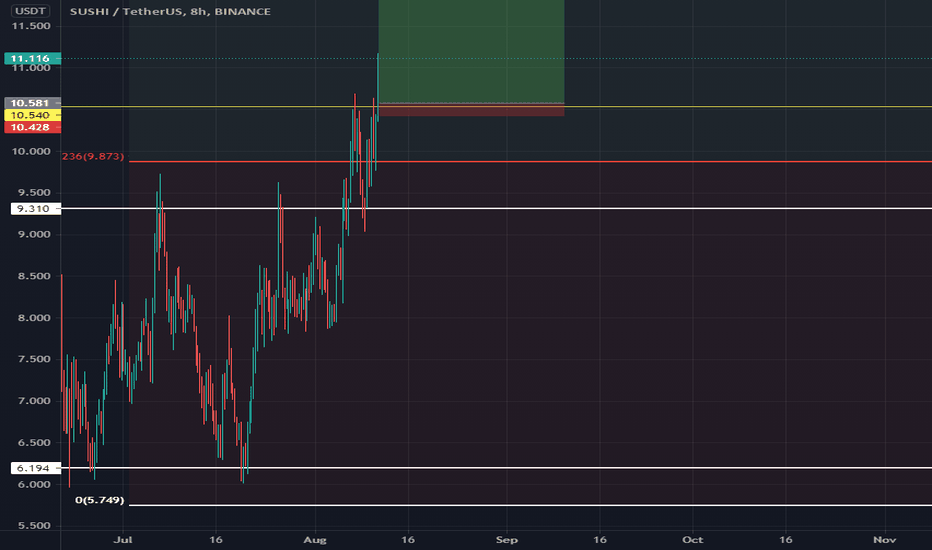Screen dimensions: 932x550
Task: Select the 11.116 current price label
Action: (32, 58)
